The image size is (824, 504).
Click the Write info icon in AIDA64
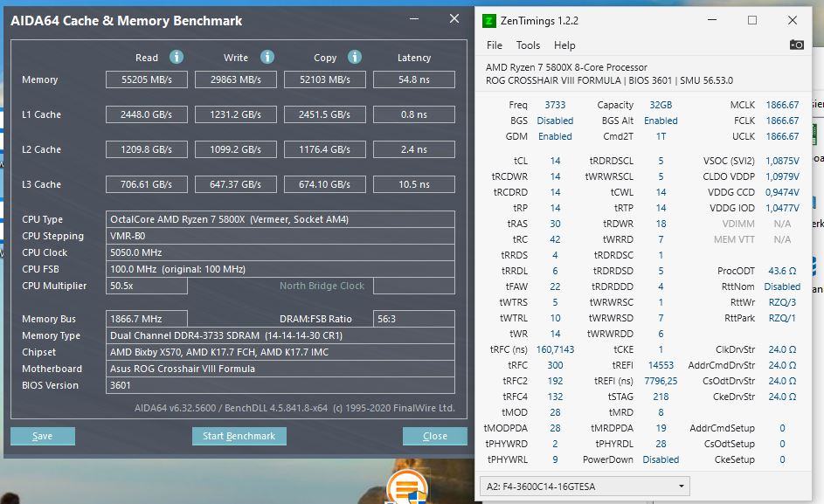[267, 57]
